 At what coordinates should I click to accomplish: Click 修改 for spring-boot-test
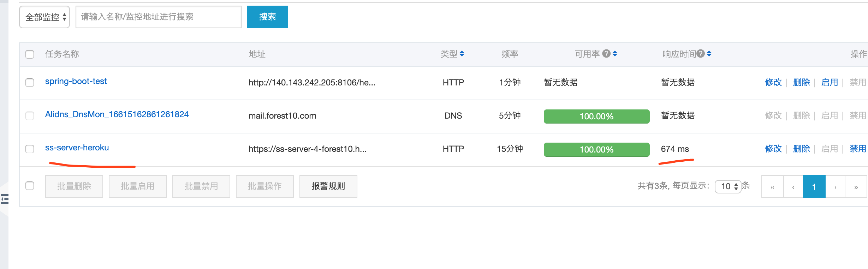tap(773, 82)
